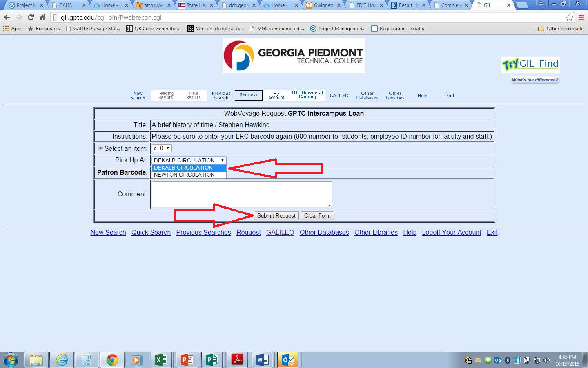Open the GALILEO Usage Stat bookmark
The image size is (588, 368).
tap(93, 29)
